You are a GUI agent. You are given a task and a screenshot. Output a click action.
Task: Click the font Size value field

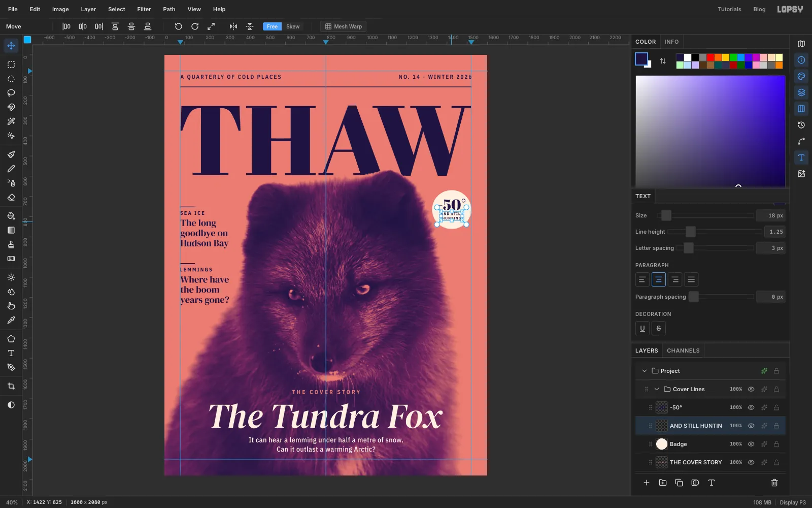(x=770, y=215)
